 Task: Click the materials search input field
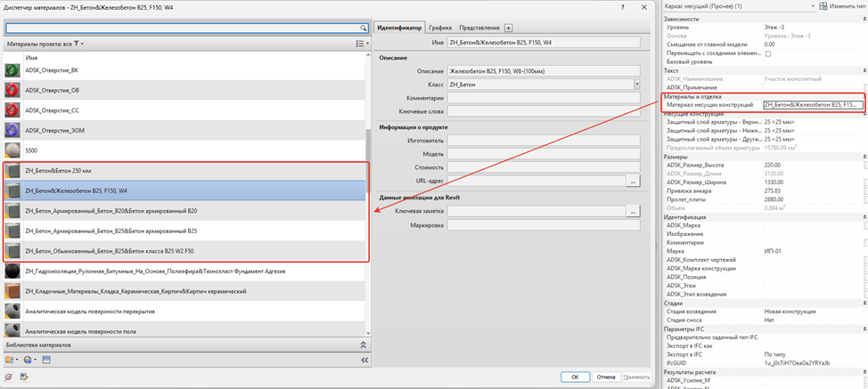pos(183,27)
